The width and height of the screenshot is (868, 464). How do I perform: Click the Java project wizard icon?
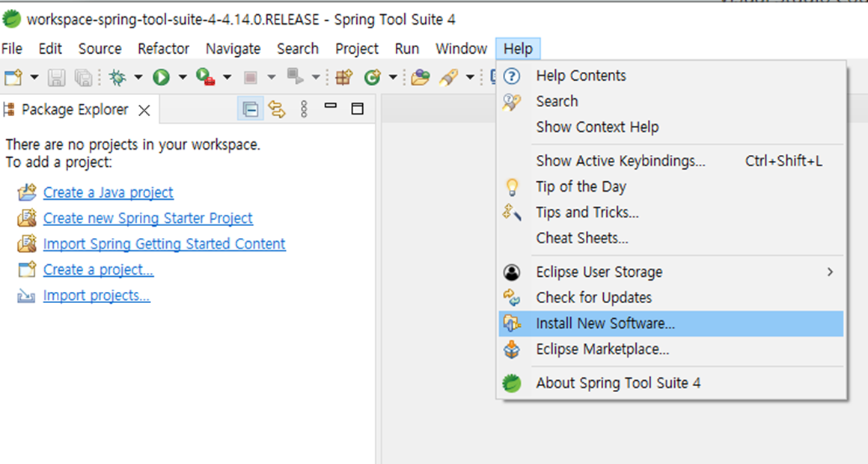27,192
